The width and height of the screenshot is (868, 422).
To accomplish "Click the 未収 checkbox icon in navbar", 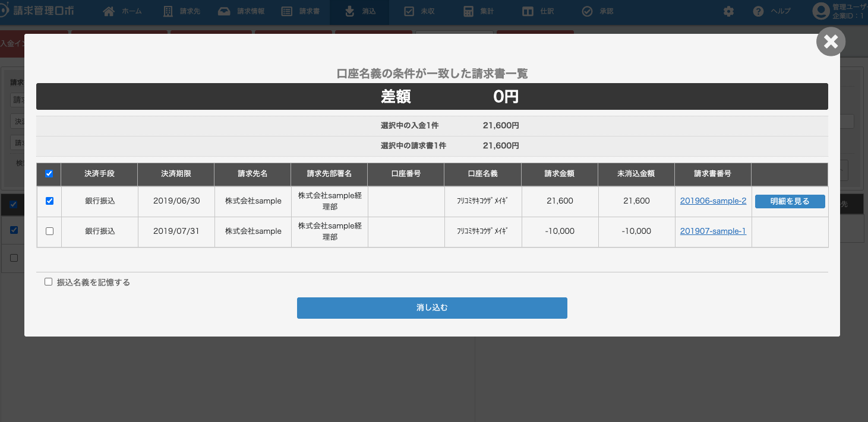I will (x=409, y=11).
